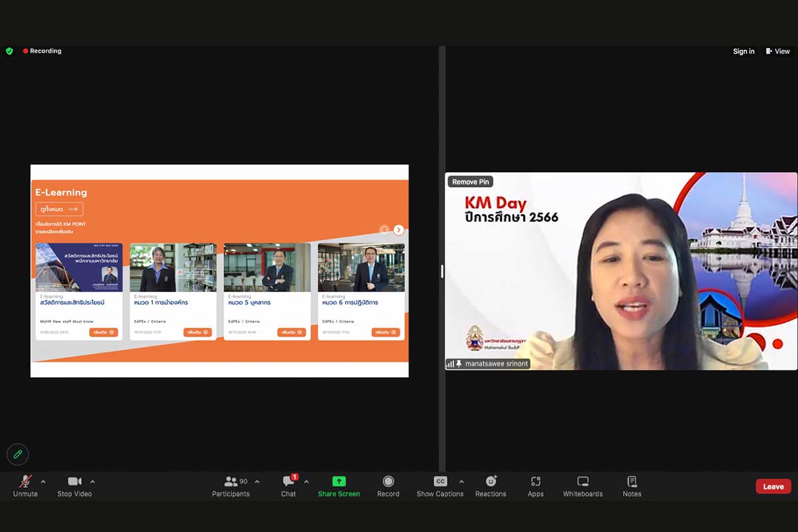Viewport: 798px width, 532px height.
Task: Open the View layout menu
Action: [x=778, y=51]
